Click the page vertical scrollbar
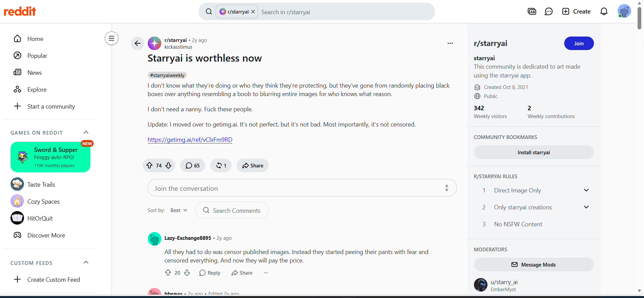This screenshot has width=644, height=298. pyautogui.click(x=639, y=18)
